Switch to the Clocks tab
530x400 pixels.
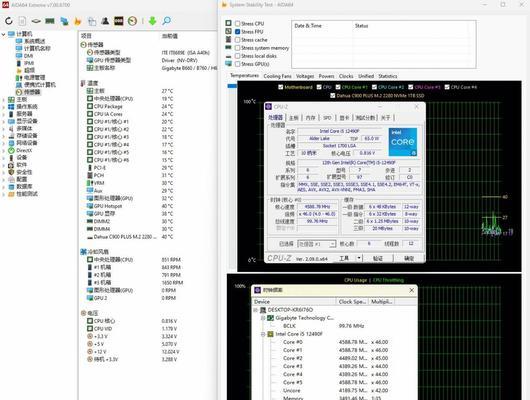(346, 76)
